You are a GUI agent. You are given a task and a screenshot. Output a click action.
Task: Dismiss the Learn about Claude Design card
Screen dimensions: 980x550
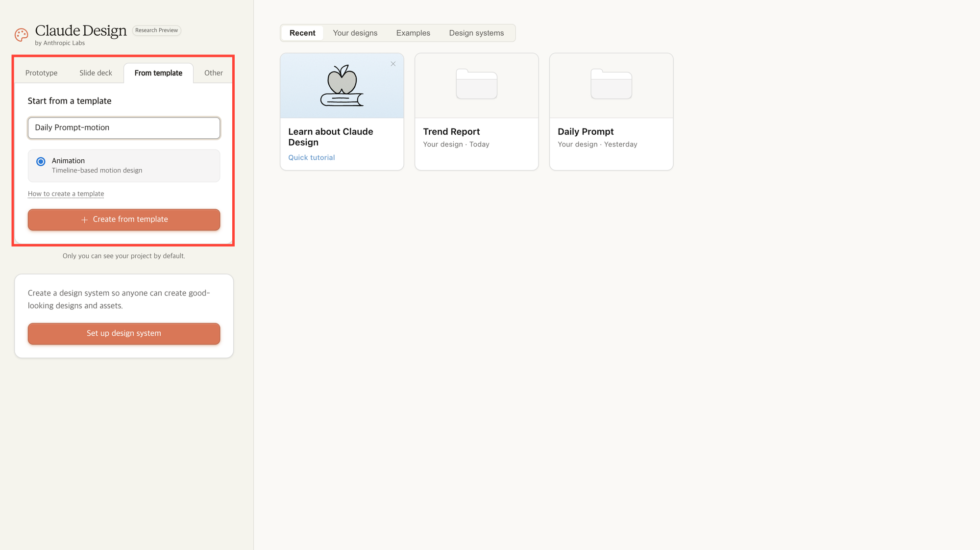pyautogui.click(x=393, y=64)
